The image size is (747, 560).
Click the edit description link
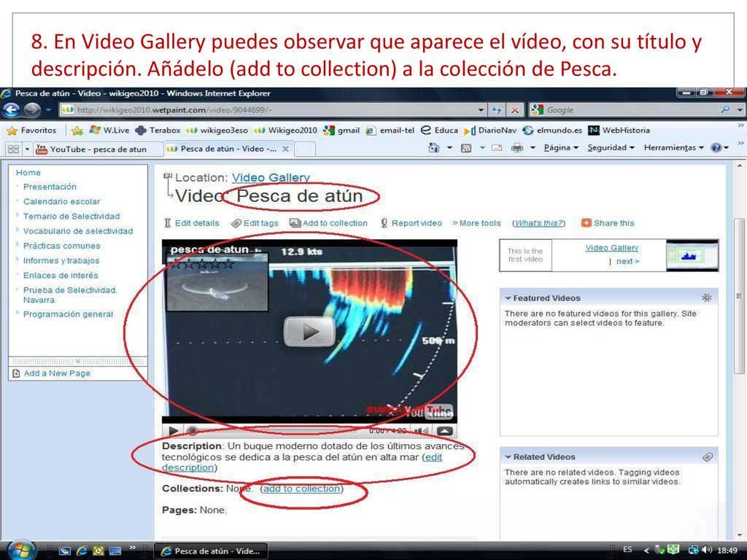302,462
